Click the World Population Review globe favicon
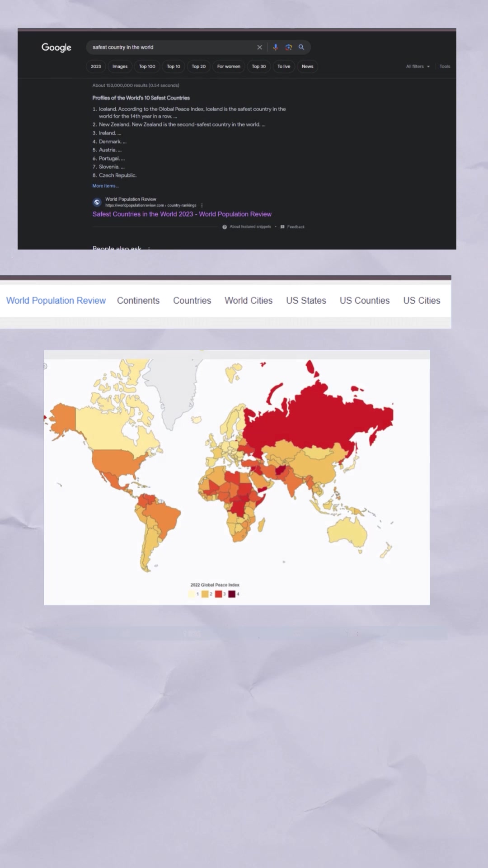This screenshot has height=868, width=488. tap(97, 202)
